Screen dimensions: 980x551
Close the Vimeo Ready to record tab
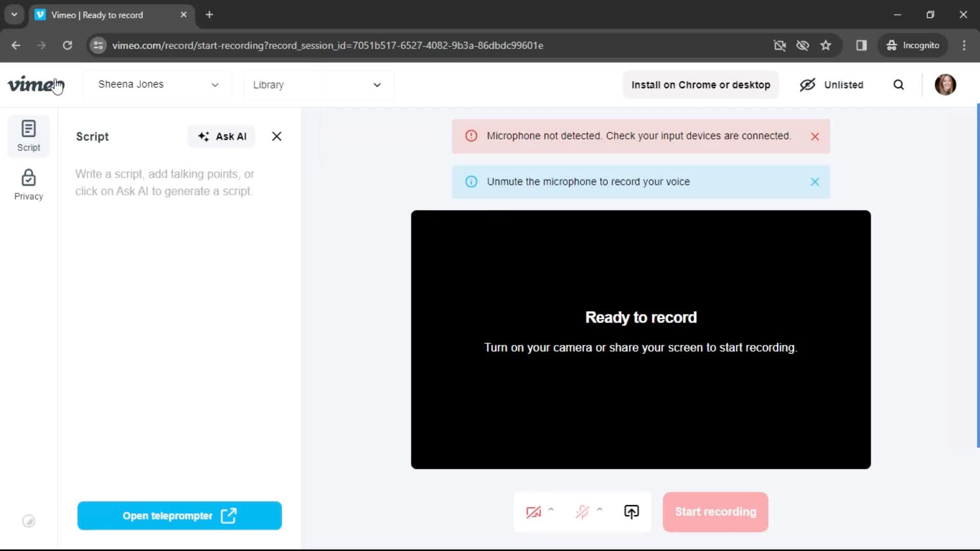point(184,15)
